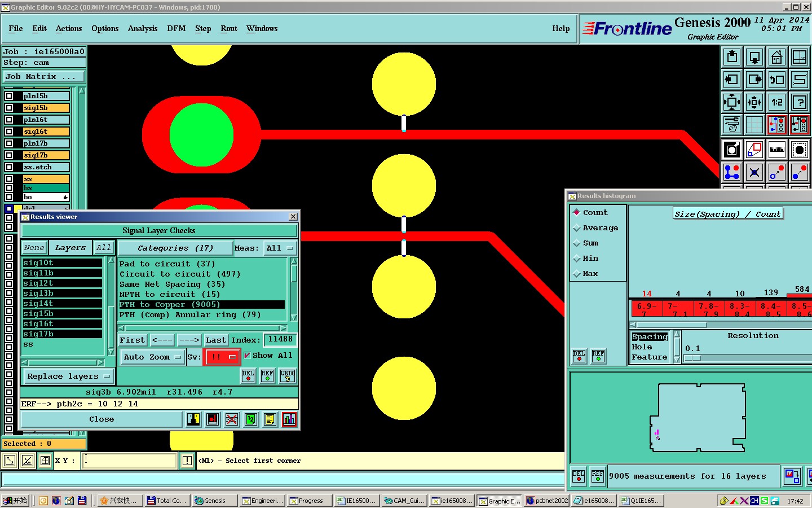Click the green 12 page icon
Screen dimensions: 812x508
(251, 419)
